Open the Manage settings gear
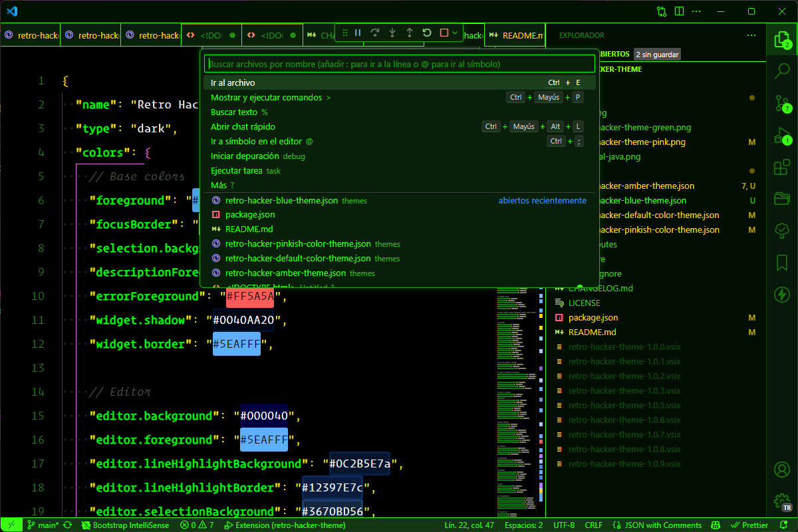 click(x=782, y=502)
